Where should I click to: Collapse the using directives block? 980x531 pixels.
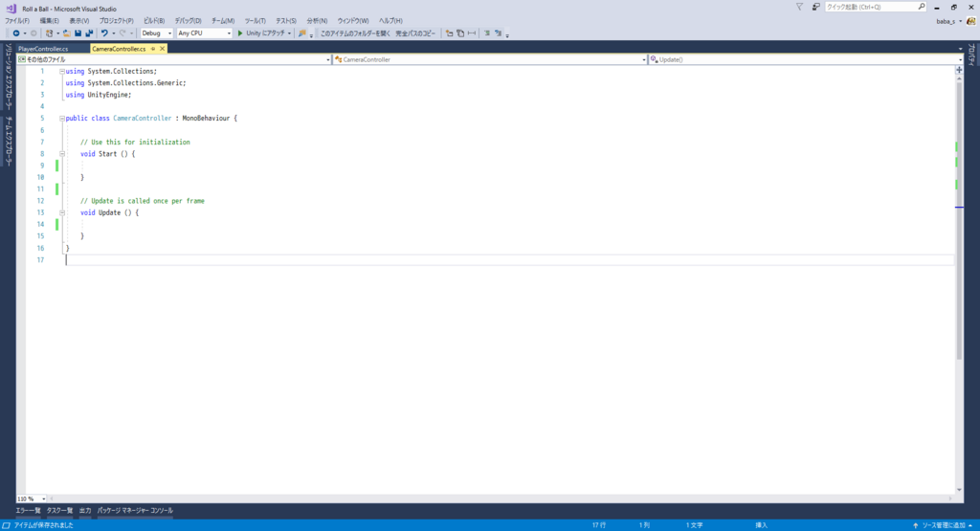(x=62, y=71)
